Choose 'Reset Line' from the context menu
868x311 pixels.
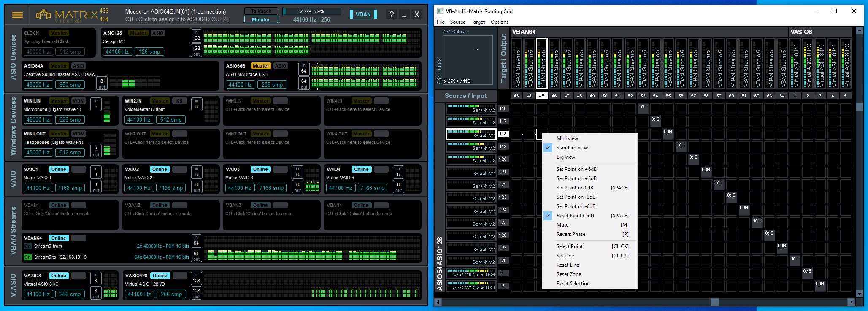(x=589, y=265)
